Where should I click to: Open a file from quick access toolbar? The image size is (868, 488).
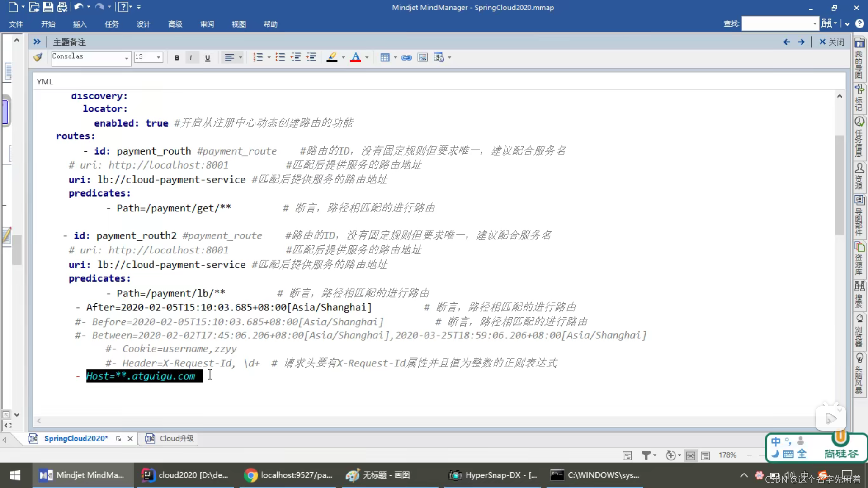(x=34, y=7)
